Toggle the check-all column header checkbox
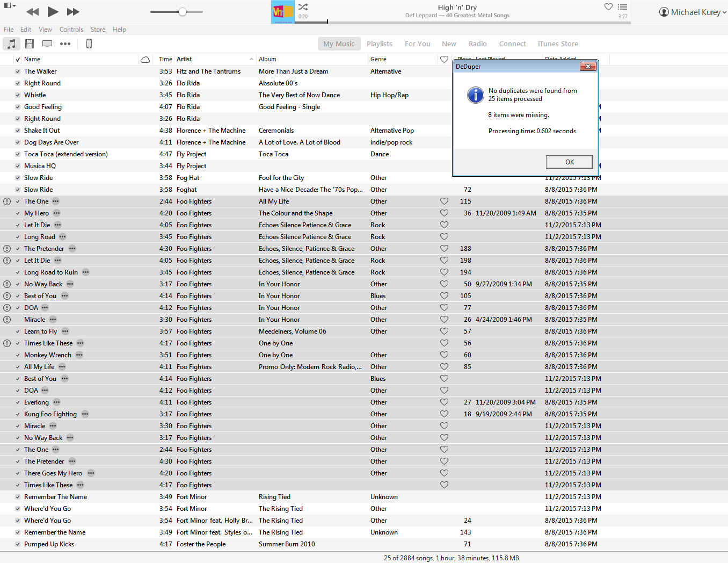Screen dimensions: 728x563 18,60
